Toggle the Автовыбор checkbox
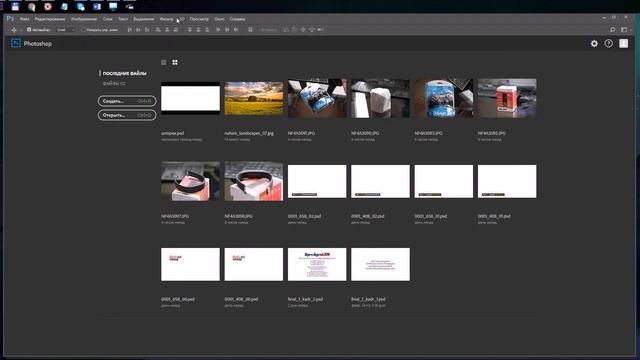The image size is (640, 360). 29,30
